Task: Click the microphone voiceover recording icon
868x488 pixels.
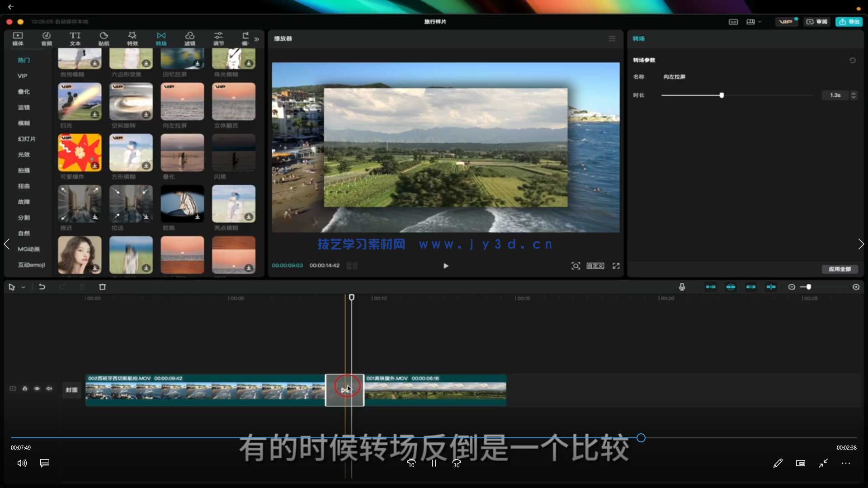Action: [682, 286]
